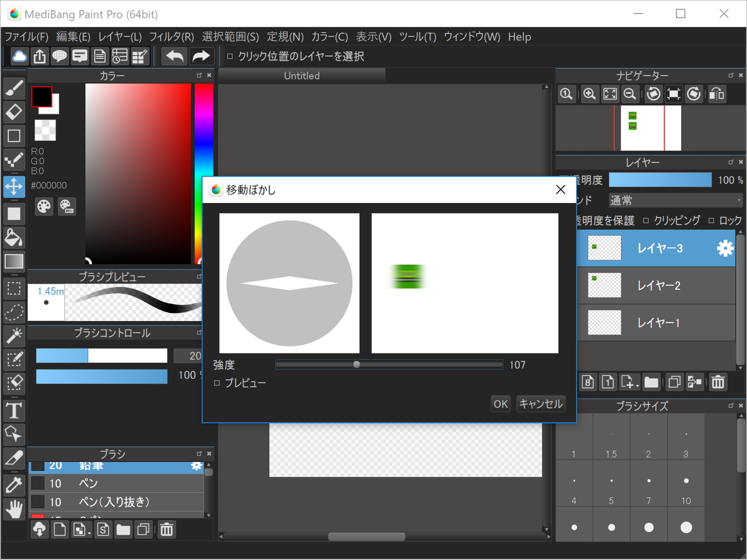Select the rectangular Selection tool
The image size is (747, 560).
coord(14,288)
